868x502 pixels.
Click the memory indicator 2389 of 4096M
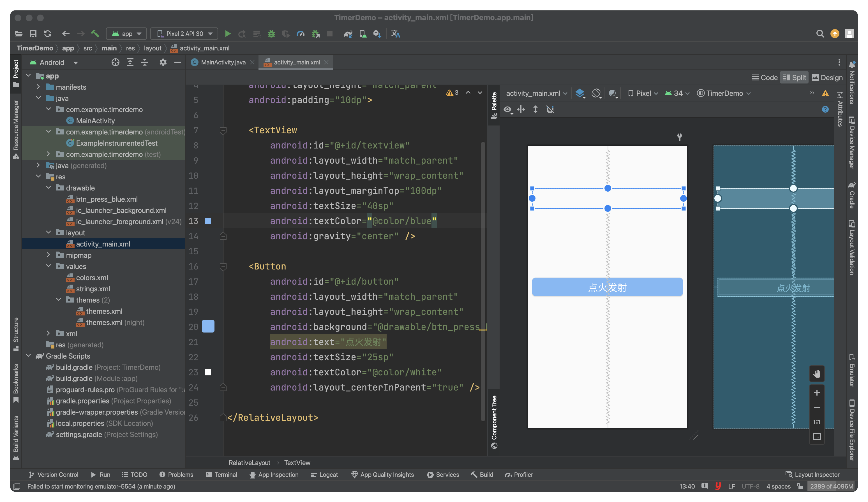pos(831,487)
